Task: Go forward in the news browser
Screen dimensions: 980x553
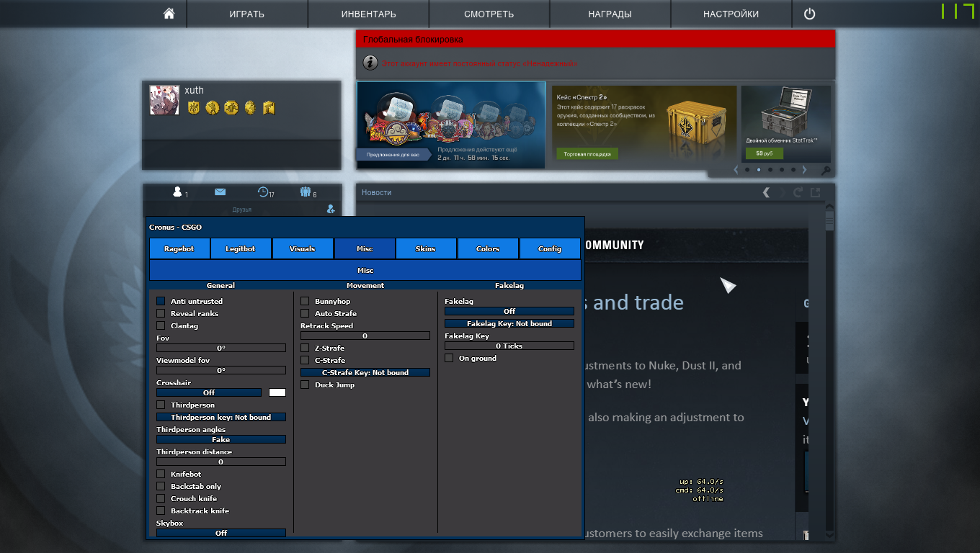Action: [783, 192]
